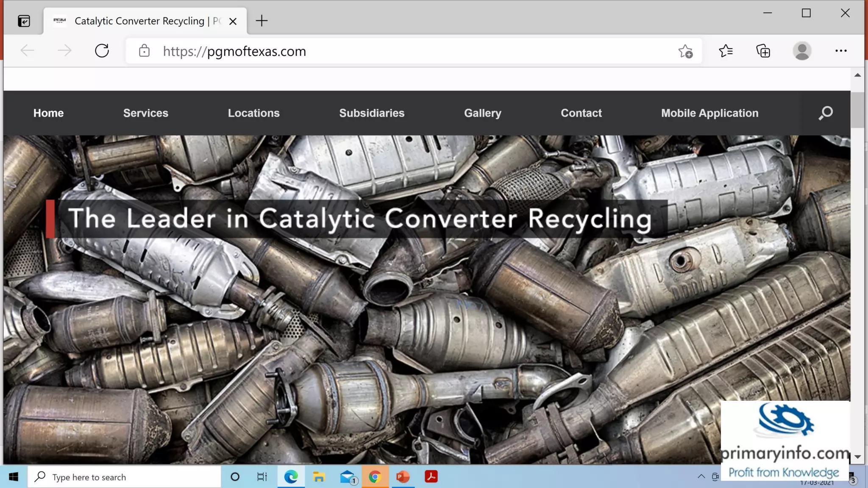Click the browser refresh button
Screen dimensions: 868x488
tap(102, 51)
